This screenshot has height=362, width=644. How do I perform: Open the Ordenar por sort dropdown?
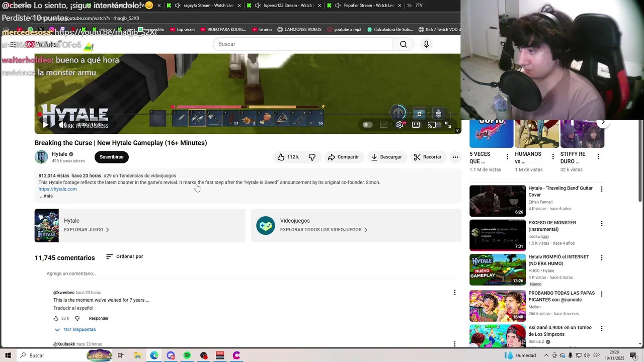tap(125, 256)
